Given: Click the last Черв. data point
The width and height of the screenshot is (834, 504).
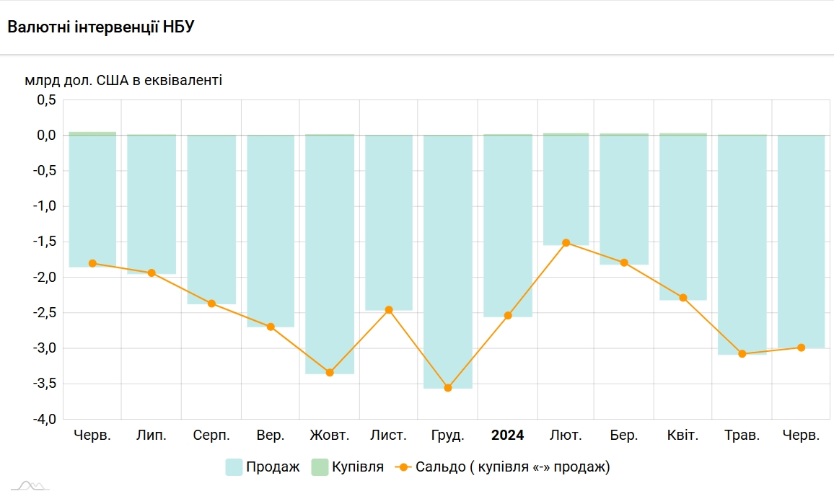Looking at the screenshot, I should 802,348.
